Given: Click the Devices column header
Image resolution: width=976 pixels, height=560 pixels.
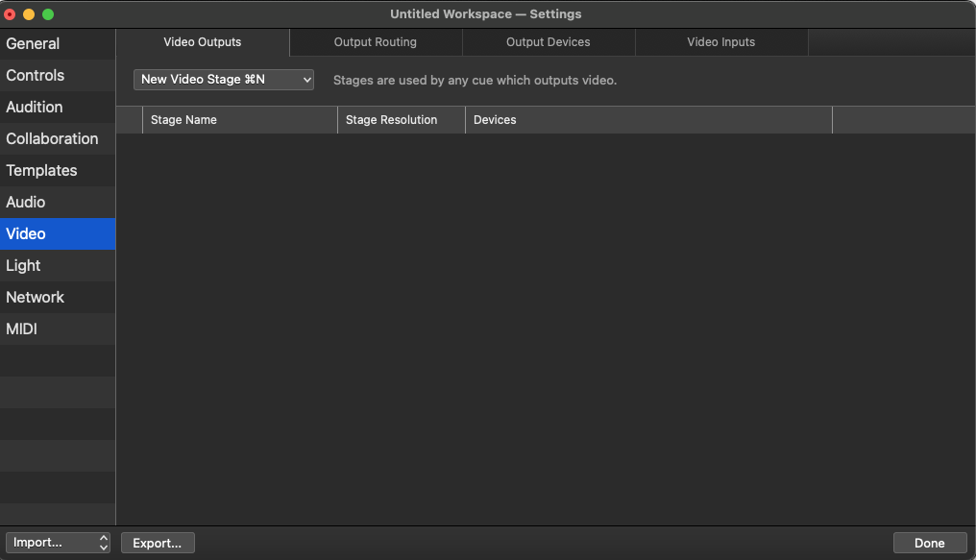Looking at the screenshot, I should click(x=494, y=119).
